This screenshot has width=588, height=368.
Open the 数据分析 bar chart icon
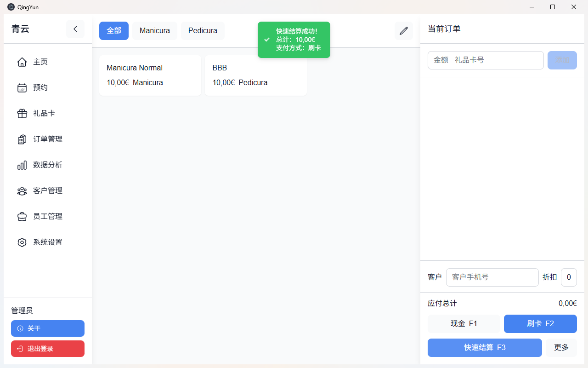(x=22, y=165)
